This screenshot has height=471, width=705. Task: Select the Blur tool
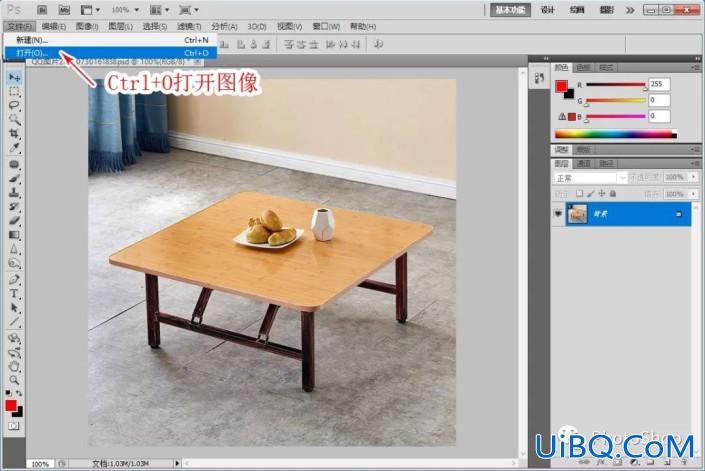tap(14, 249)
